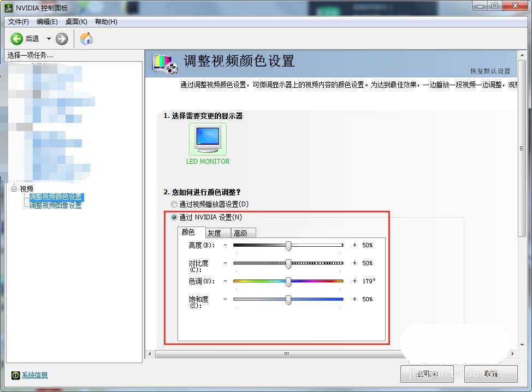The image size is (532, 392).
Task: Click the NVIDIA icon in the title bar
Action: (x=8, y=8)
